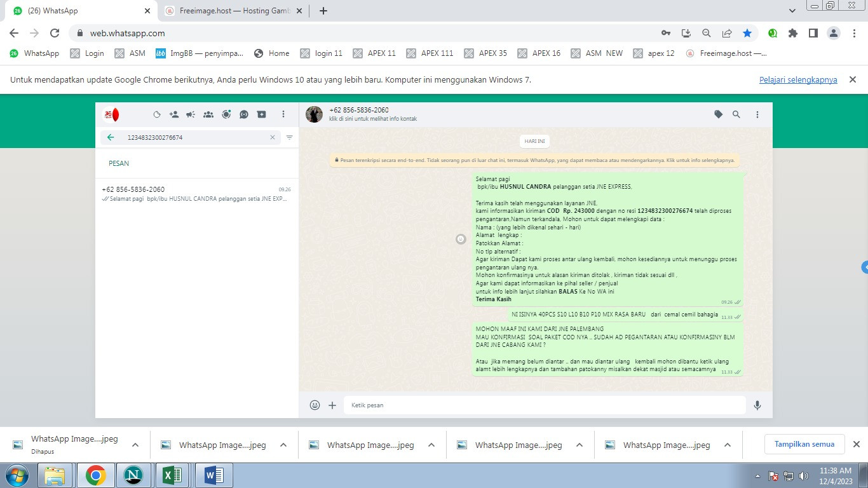
Task: Click the ring icon with green dot
Action: (226, 114)
